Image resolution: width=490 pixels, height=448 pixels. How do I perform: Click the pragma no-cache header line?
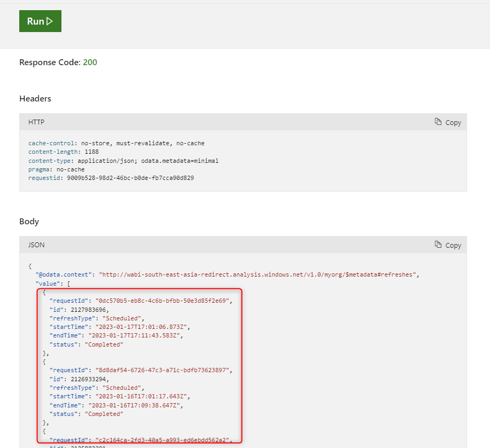(56, 169)
